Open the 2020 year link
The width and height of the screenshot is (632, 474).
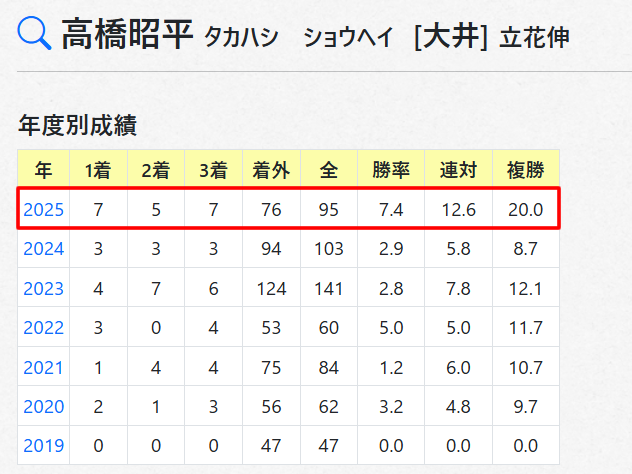click(44, 406)
